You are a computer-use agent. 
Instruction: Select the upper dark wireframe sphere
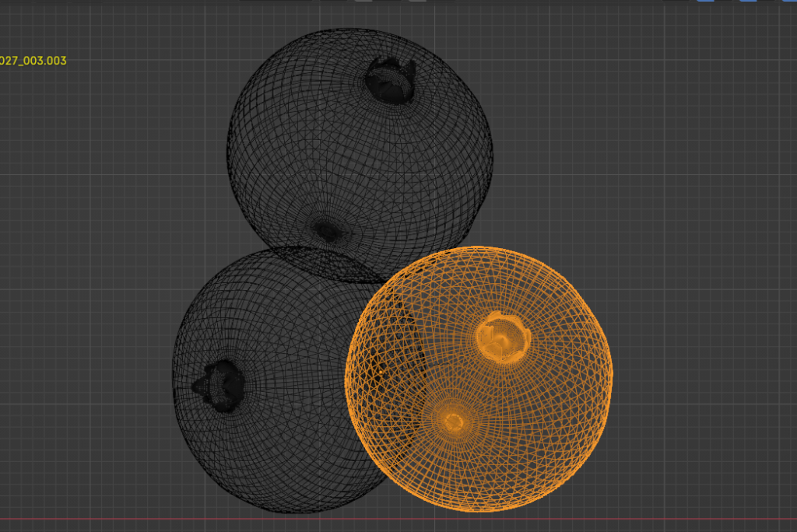tap(360, 155)
